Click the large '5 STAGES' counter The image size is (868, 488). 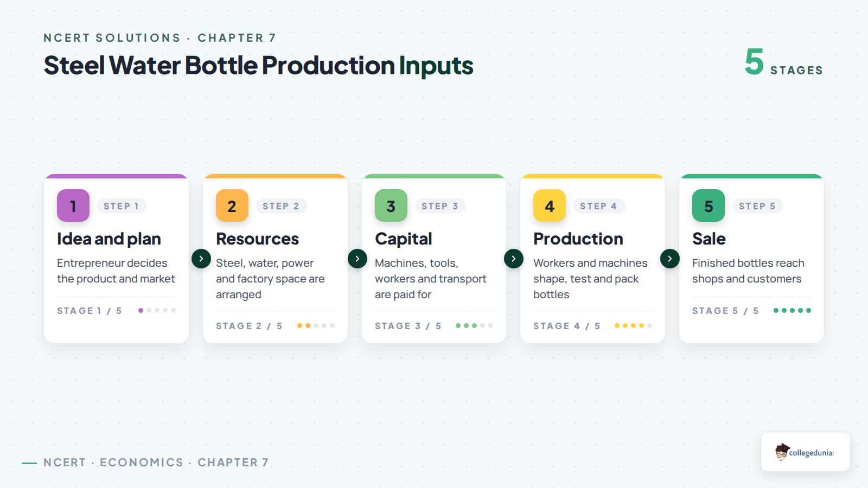tap(784, 63)
